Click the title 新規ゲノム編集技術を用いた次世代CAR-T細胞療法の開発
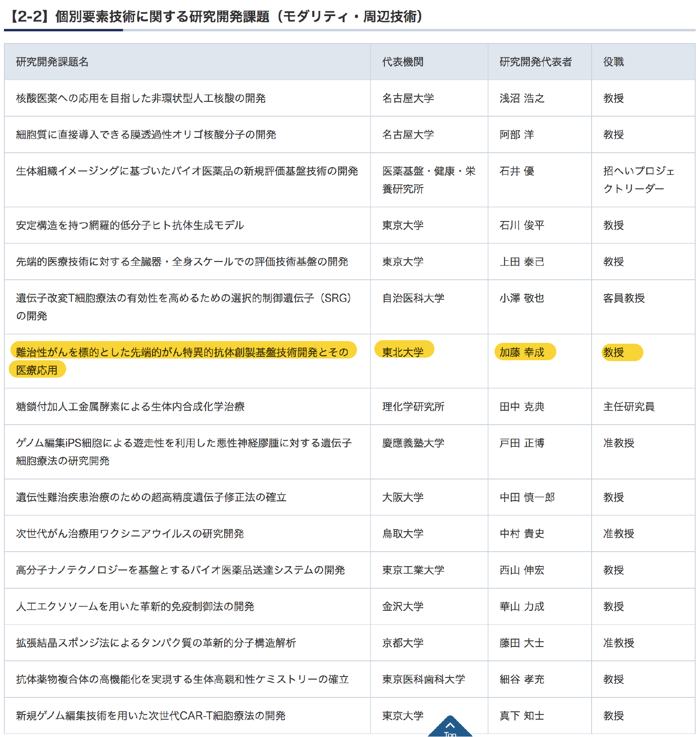Image resolution: width=700 pixels, height=737 pixels. pos(151,717)
